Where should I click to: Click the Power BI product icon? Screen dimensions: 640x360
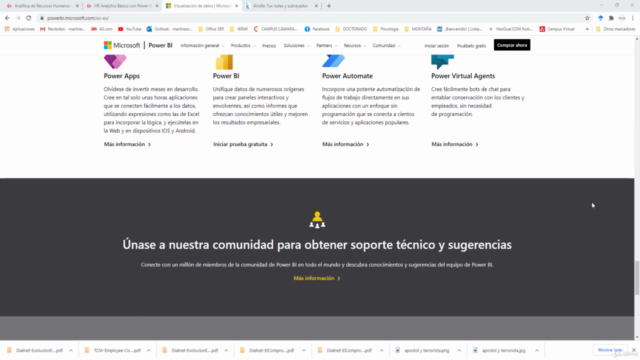pyautogui.click(x=224, y=62)
